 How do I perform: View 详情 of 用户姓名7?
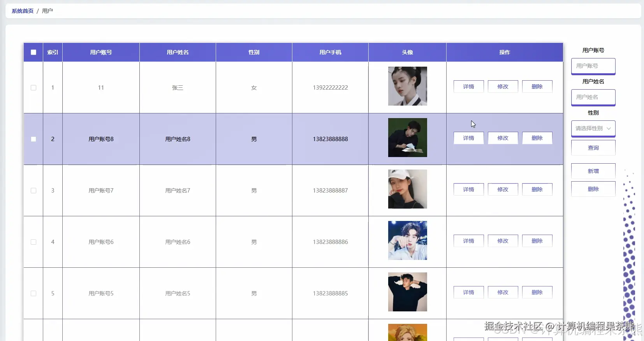click(x=469, y=189)
